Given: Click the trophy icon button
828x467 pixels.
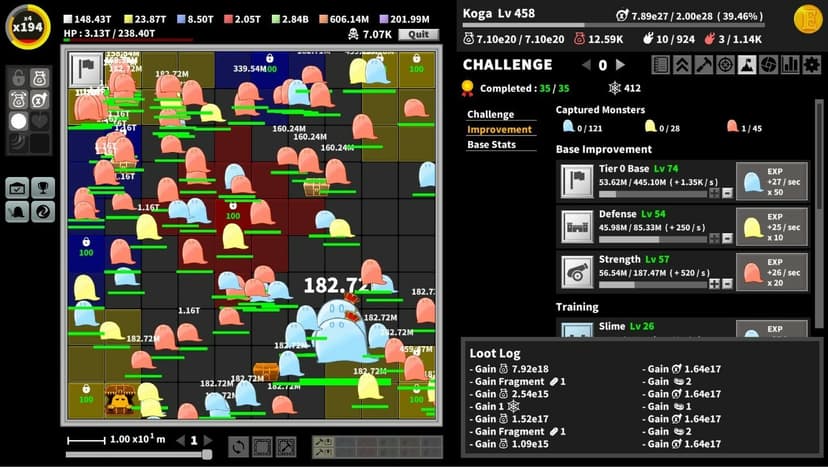Looking at the screenshot, I should 42,188.
